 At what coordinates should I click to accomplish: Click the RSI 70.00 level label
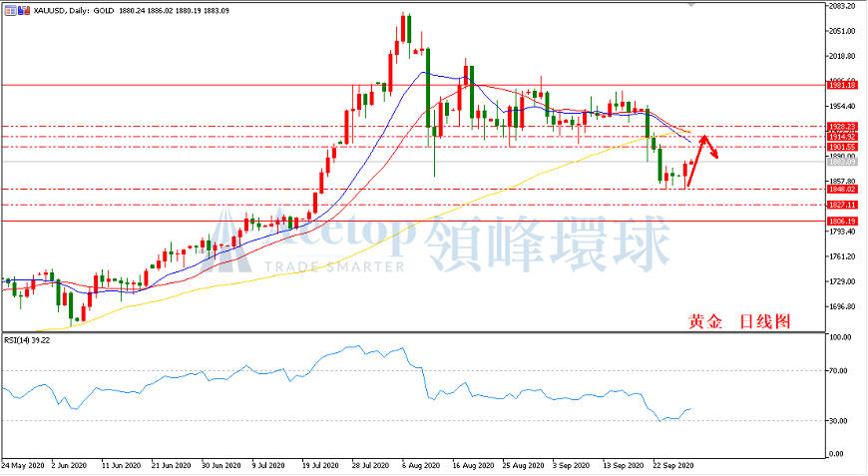coord(839,371)
